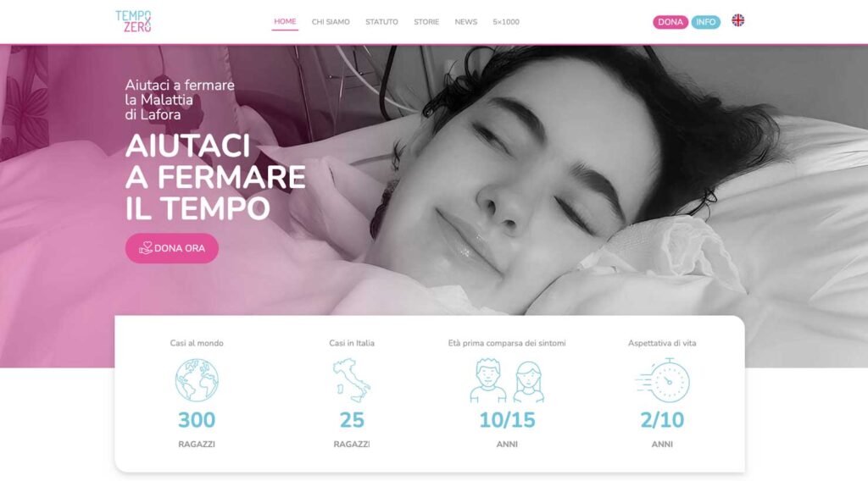
Task: Click the blue Info button
Action: coord(706,22)
